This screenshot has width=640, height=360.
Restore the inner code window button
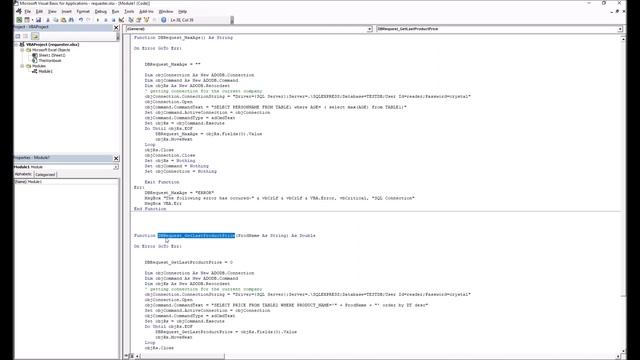pyautogui.click(x=617, y=11)
